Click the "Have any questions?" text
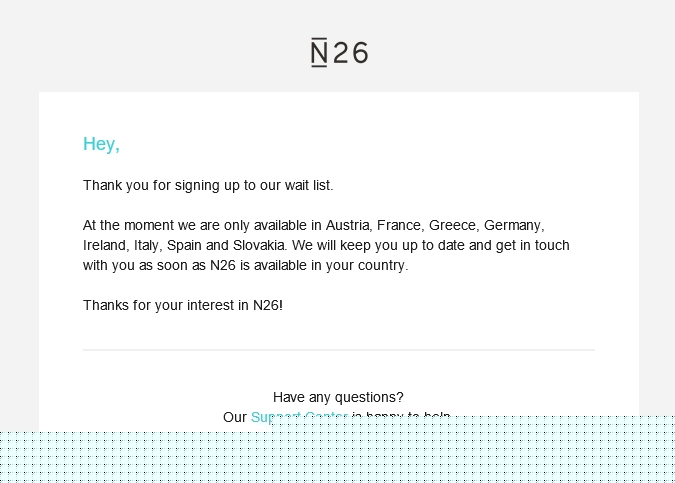This screenshot has height=483, width=675. point(338,397)
